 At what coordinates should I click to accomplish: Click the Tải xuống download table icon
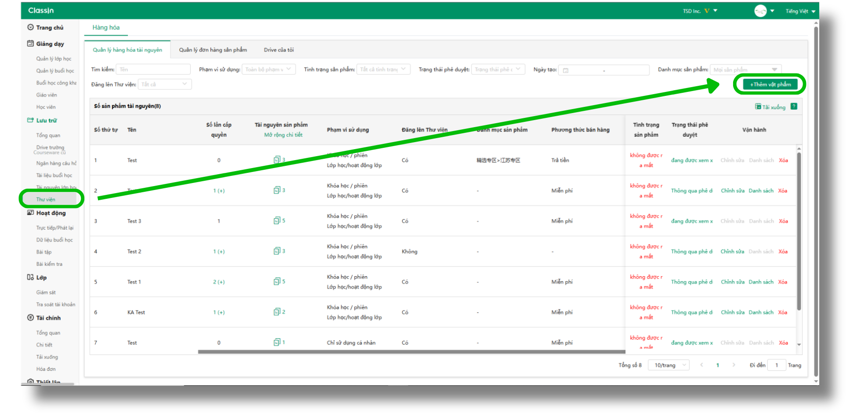point(758,106)
